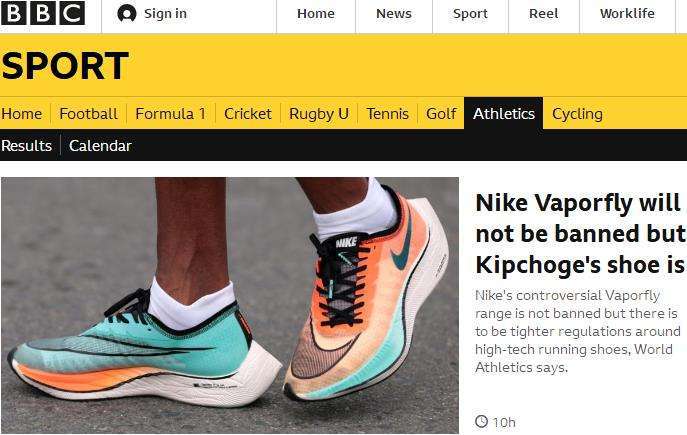Image resolution: width=687 pixels, height=435 pixels.
Task: Go to Sport Home tab
Action: [x=22, y=114]
